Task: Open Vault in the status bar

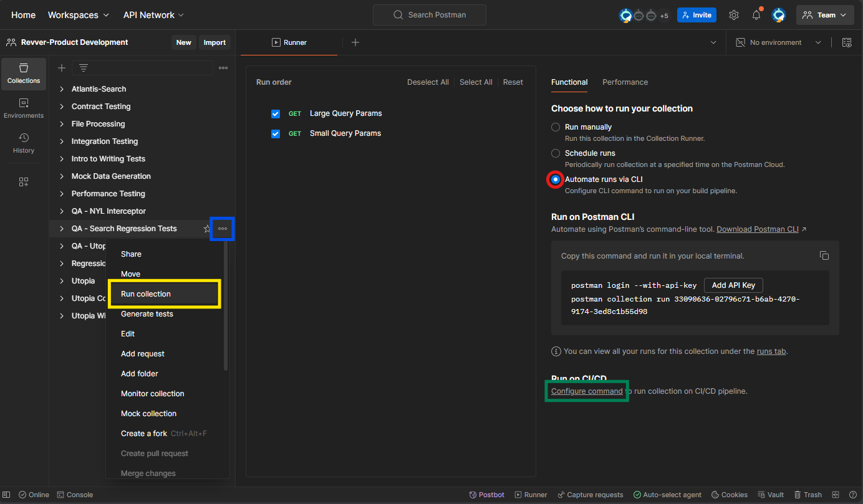Action: coord(770,495)
